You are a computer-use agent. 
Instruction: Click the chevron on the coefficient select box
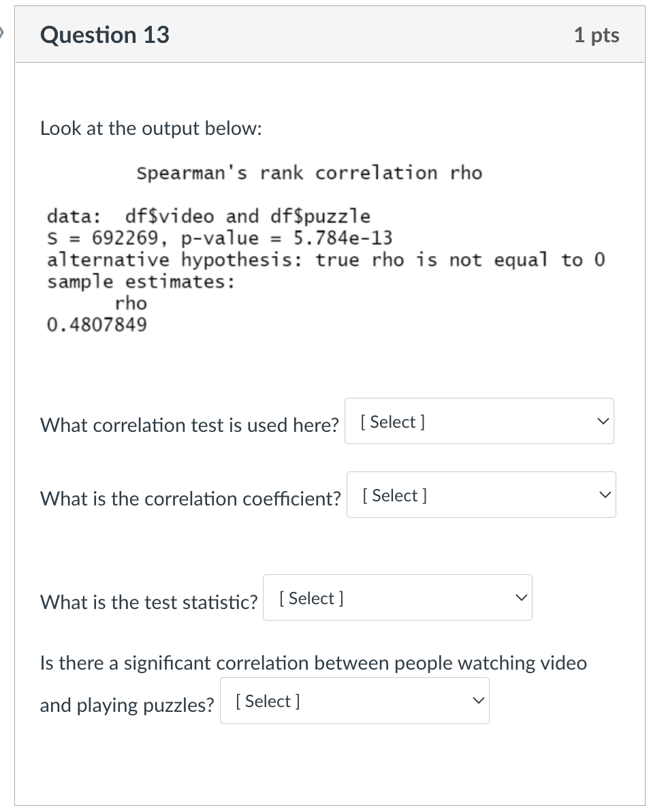tap(604, 495)
